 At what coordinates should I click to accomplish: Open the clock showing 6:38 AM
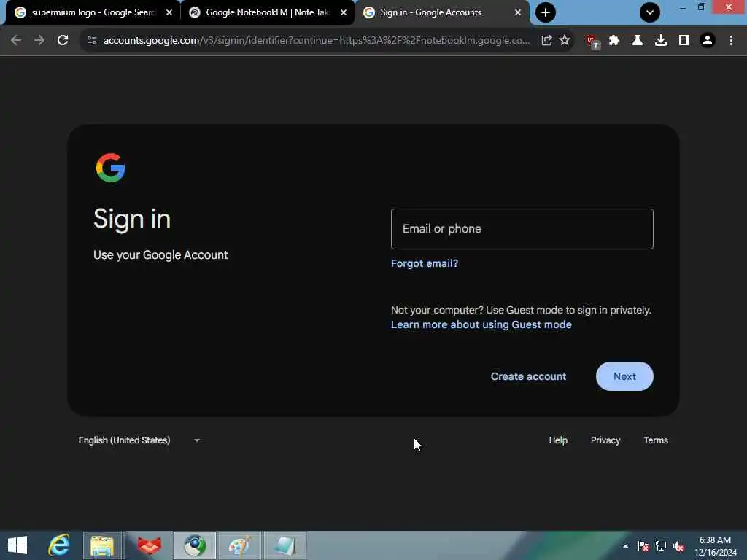pos(715,546)
